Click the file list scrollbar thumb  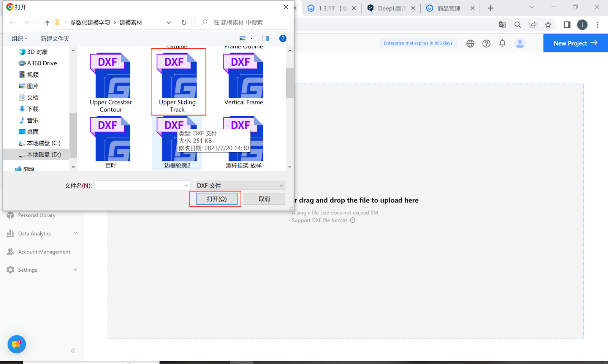[290, 83]
